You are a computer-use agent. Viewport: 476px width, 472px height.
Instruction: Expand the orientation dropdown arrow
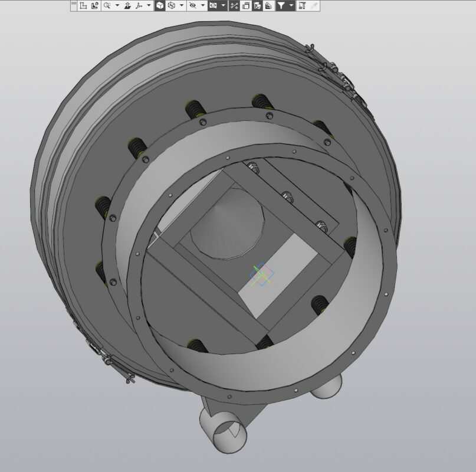coord(149,5)
